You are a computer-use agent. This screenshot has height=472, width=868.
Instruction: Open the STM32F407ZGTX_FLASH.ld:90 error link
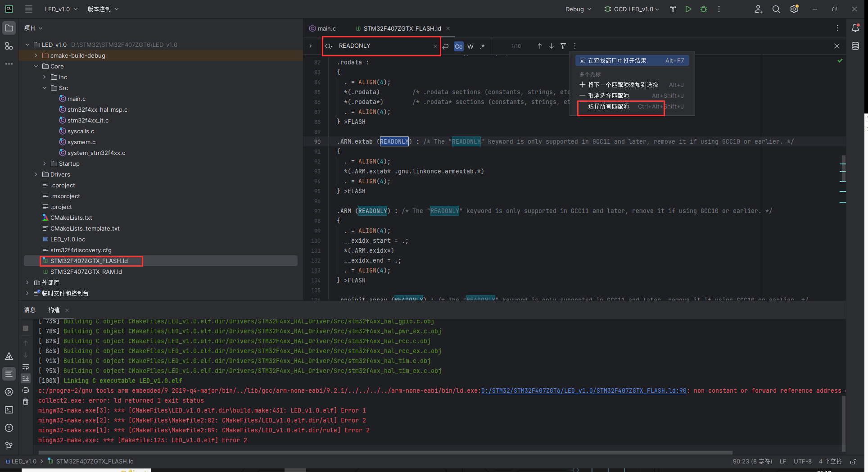point(584,391)
